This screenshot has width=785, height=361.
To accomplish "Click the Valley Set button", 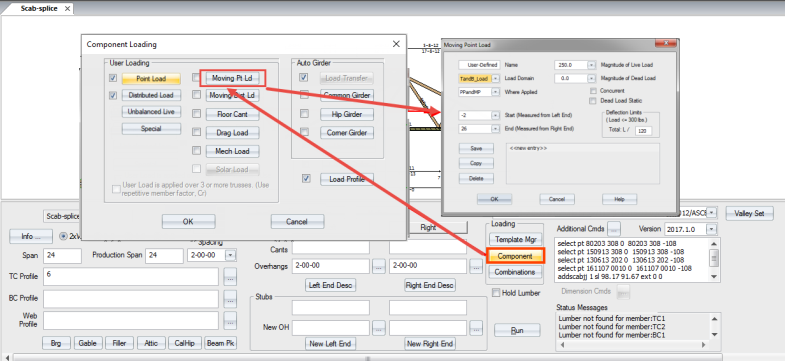I will (x=749, y=213).
